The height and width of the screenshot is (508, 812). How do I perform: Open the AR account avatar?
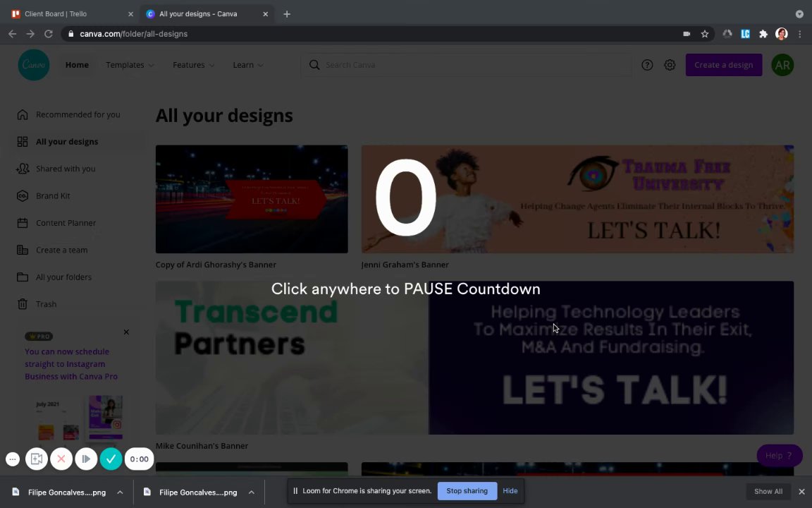pos(782,65)
